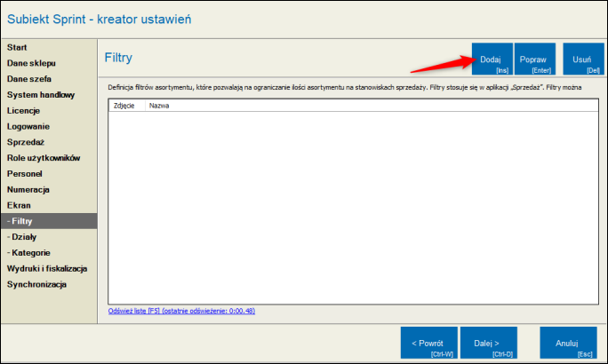Go to Wydruki i fiskalizacja
Viewport: 608px width, 364px height.
[x=47, y=269]
